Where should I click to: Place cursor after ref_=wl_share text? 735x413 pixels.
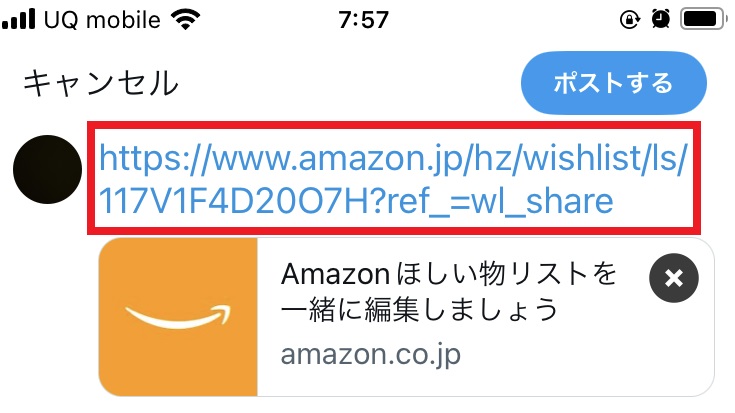[x=614, y=201]
